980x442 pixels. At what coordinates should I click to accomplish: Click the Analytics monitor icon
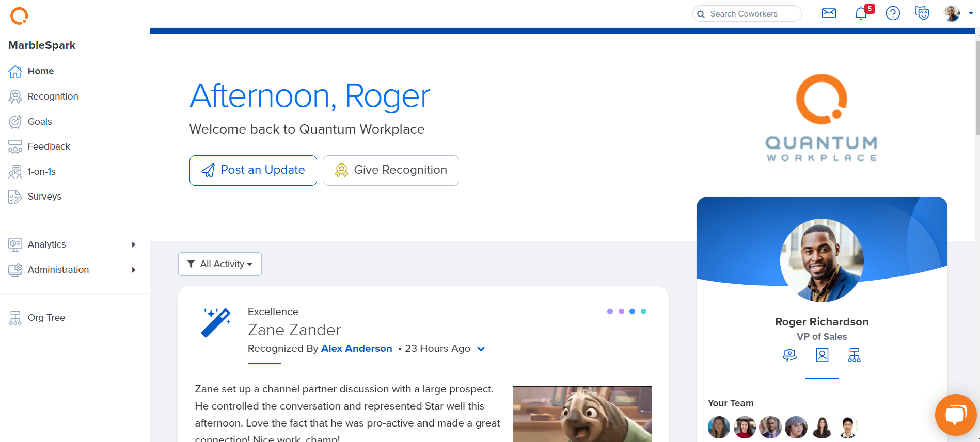[x=15, y=244]
